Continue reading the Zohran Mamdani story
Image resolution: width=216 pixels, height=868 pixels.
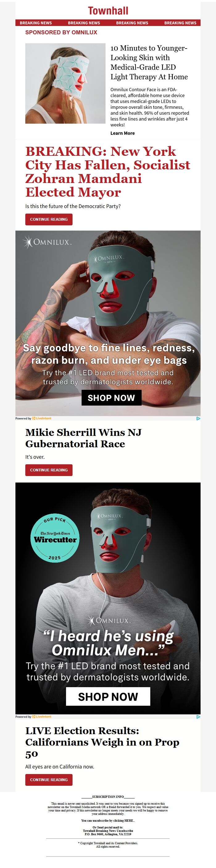(49, 219)
